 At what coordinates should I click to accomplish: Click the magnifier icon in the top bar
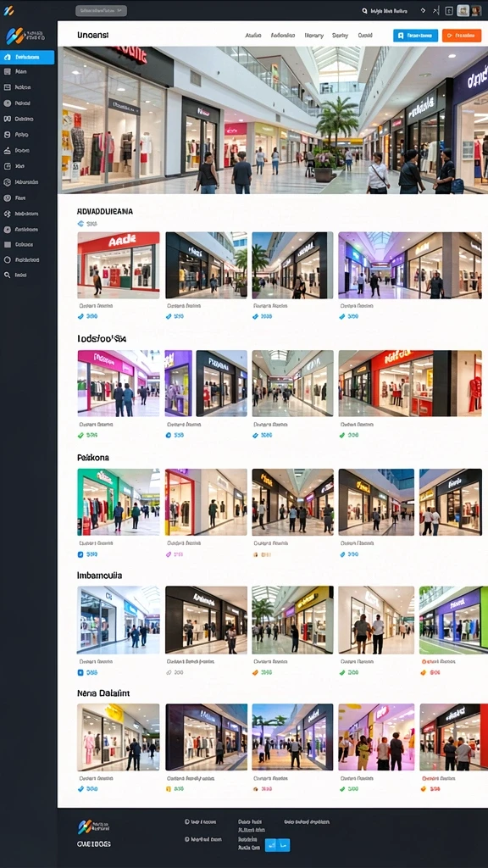pyautogui.click(x=364, y=10)
